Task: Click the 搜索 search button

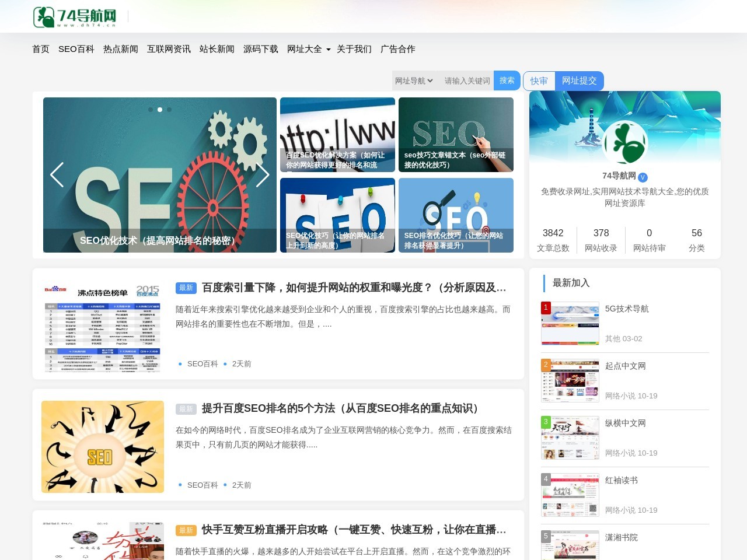Action: 507,80
